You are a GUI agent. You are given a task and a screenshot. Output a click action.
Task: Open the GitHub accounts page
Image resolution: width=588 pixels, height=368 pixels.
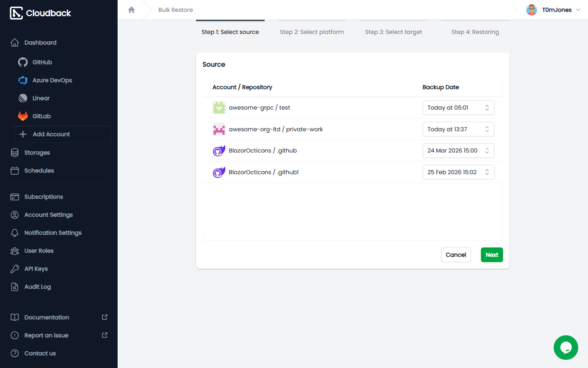click(x=42, y=62)
